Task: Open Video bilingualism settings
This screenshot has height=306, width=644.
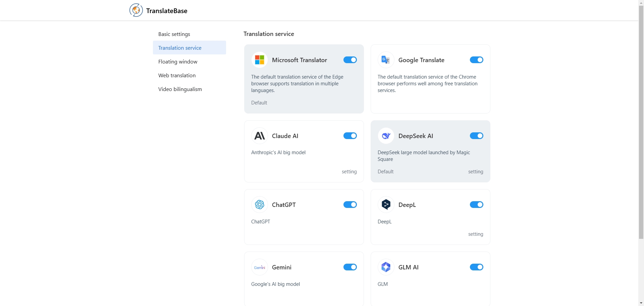Action: coord(190,89)
